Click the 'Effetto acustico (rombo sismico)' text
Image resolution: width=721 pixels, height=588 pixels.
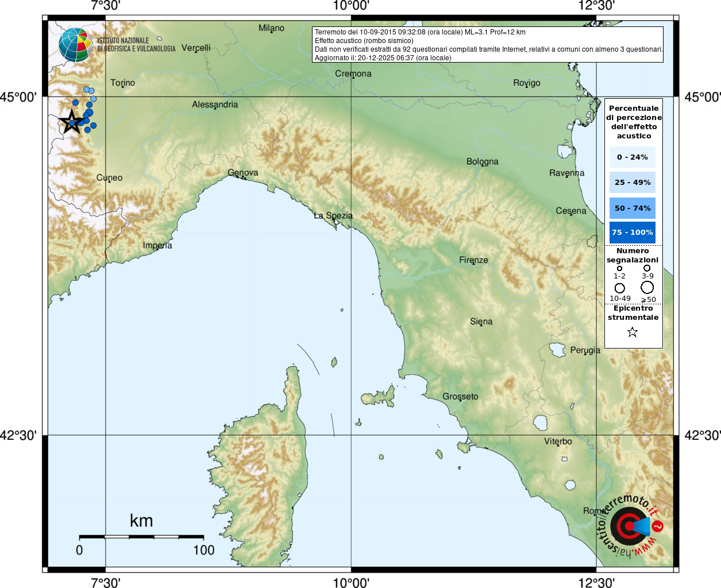click(364, 41)
